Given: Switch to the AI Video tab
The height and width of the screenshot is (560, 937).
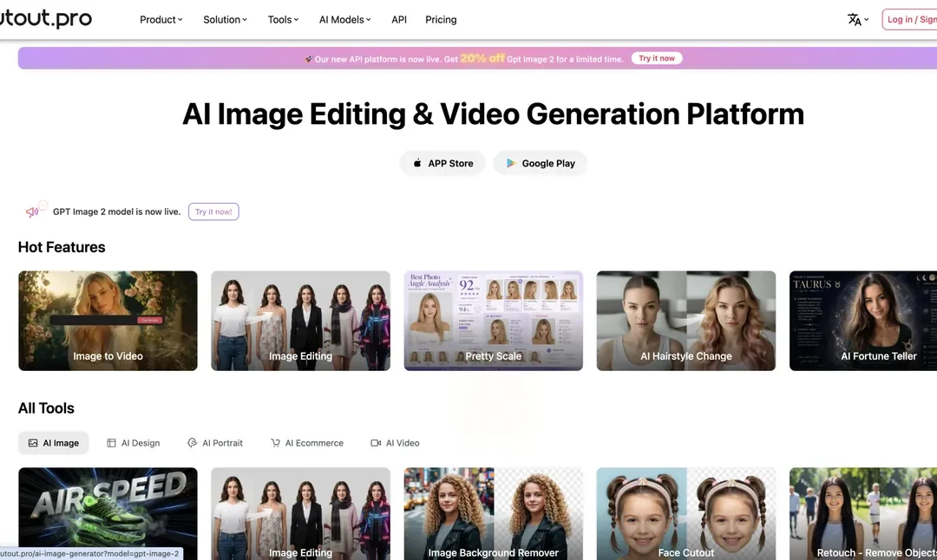Looking at the screenshot, I should click(395, 443).
